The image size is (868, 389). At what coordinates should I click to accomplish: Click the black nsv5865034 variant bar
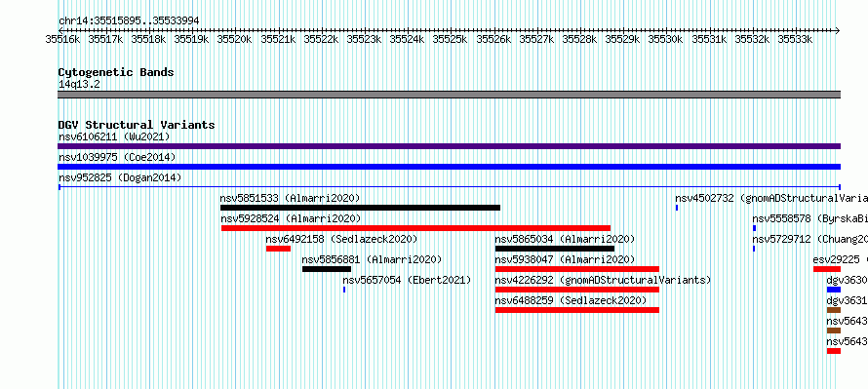(x=555, y=249)
